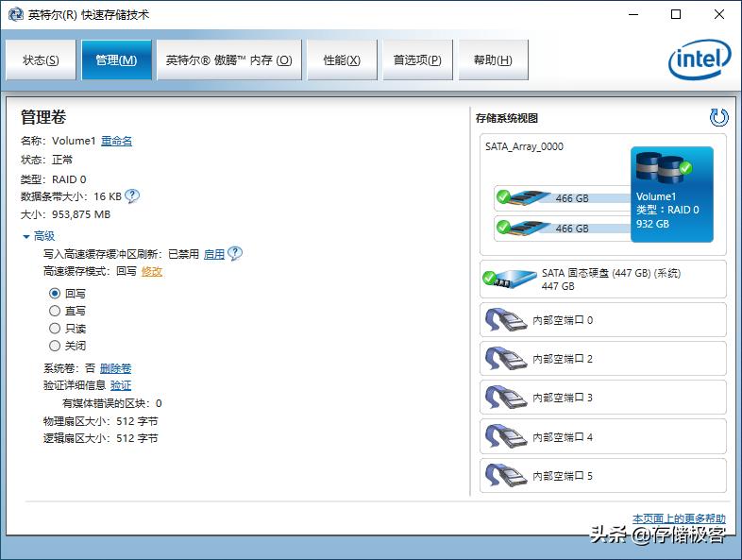Select the Volume1 RAID 0 volume icon

point(671,195)
